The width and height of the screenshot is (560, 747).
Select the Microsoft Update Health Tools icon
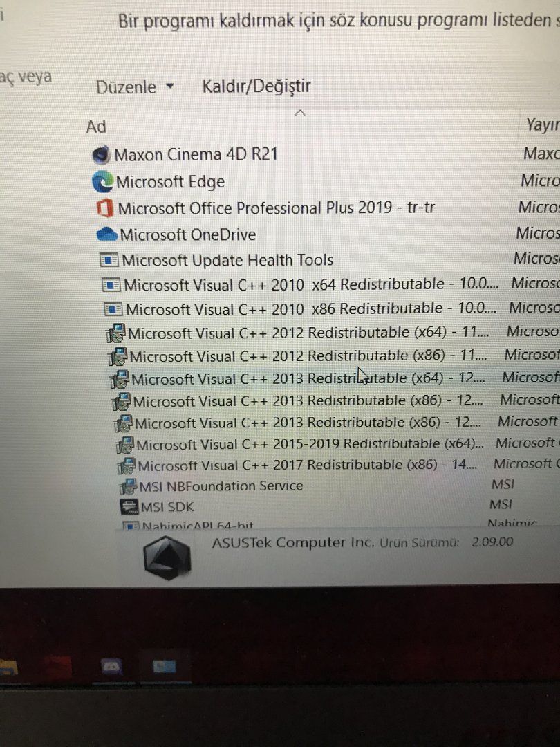point(109,260)
